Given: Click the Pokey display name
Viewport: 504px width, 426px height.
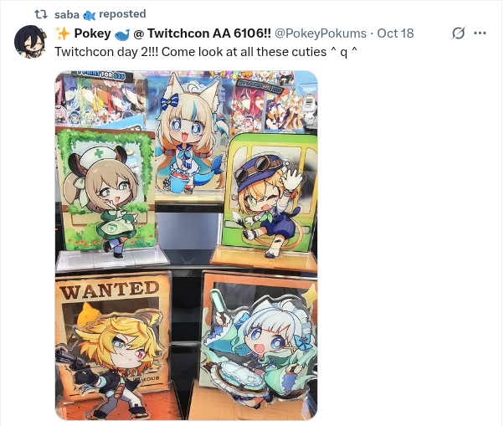Looking at the screenshot, I should tap(93, 33).
